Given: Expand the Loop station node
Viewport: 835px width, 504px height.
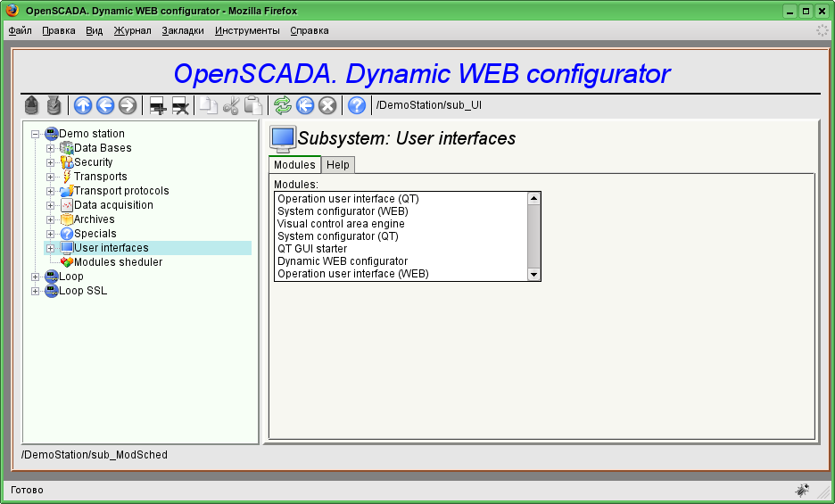Looking at the screenshot, I should pos(35,277).
